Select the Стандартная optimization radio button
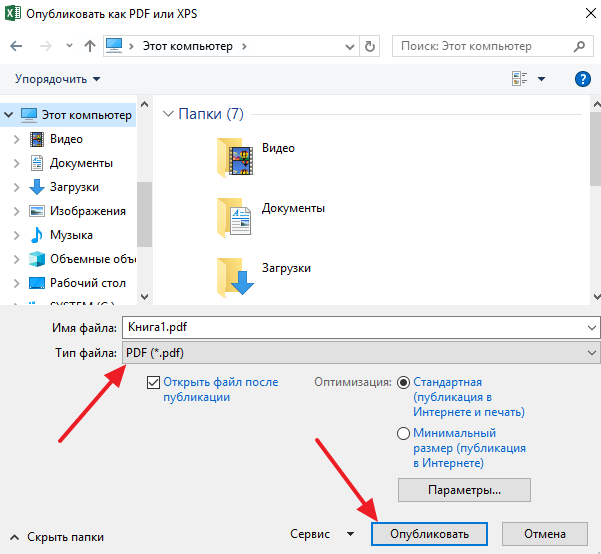The image size is (601, 554). click(x=404, y=382)
